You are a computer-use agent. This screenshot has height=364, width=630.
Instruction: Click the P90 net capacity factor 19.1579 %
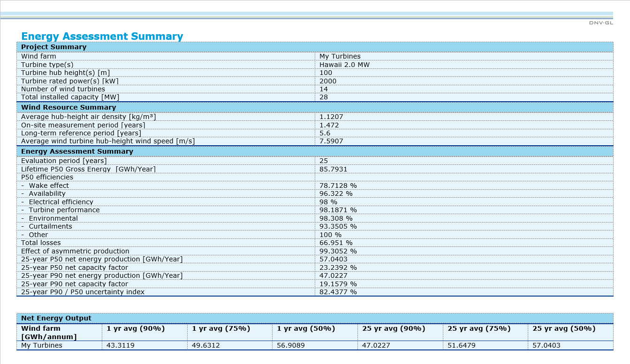click(338, 284)
